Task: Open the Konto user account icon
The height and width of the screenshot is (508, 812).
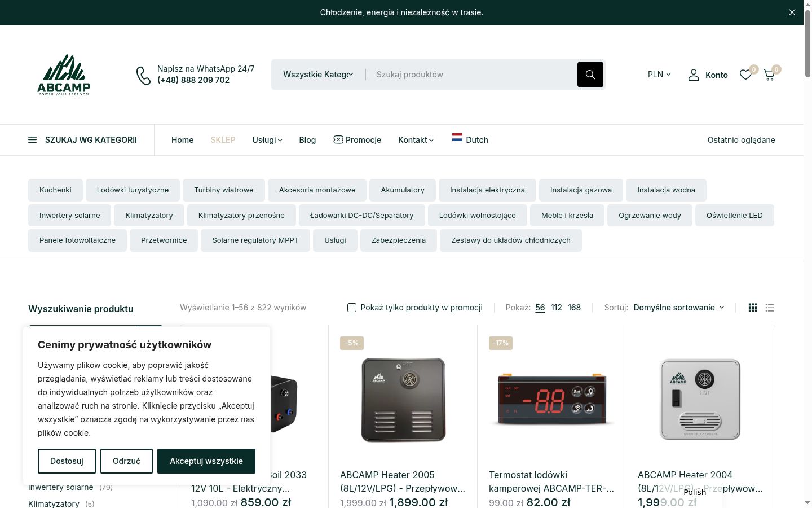Action: pos(694,75)
